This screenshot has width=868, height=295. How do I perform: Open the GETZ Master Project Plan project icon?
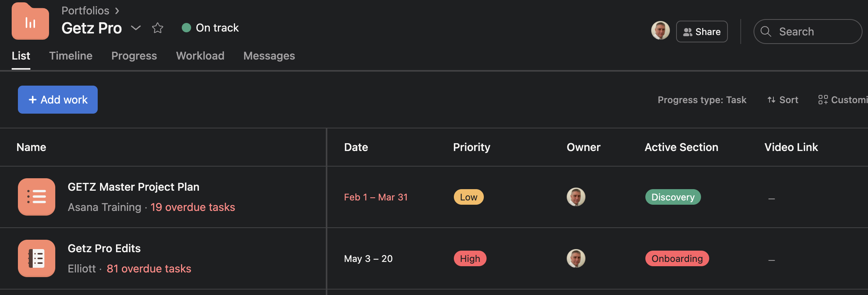coord(36,197)
